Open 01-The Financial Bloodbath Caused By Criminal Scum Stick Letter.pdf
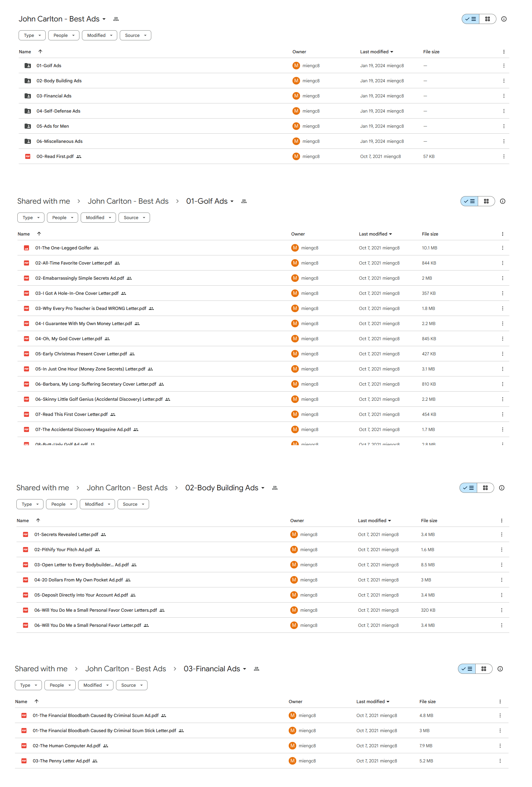The width and height of the screenshot is (532, 787). click(x=104, y=731)
